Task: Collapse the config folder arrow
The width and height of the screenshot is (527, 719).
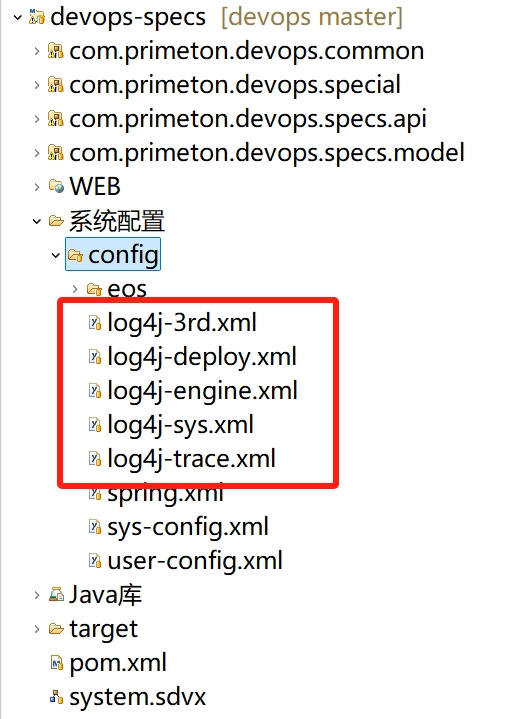Action: (55, 255)
